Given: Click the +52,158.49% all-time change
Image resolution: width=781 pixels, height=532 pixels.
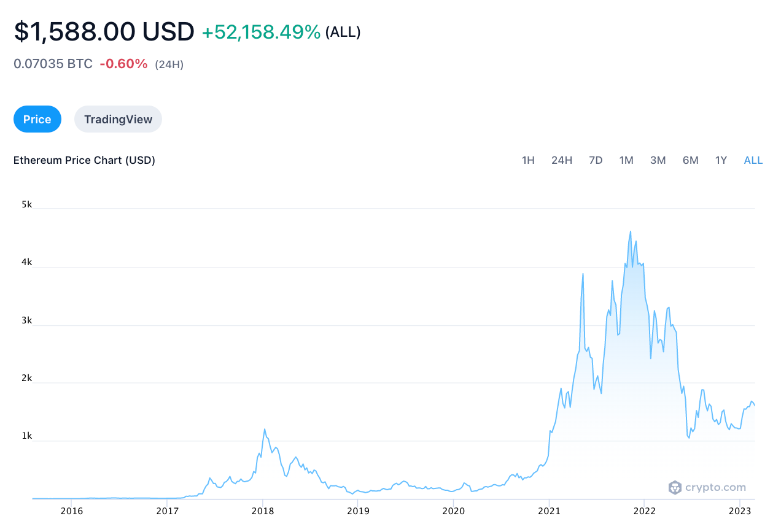Looking at the screenshot, I should tap(261, 32).
